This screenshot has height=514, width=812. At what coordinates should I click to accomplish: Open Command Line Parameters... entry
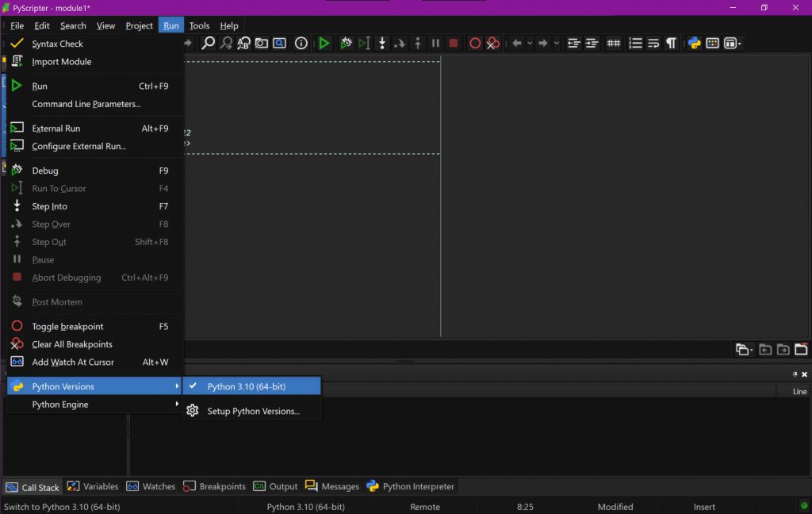coord(95,104)
